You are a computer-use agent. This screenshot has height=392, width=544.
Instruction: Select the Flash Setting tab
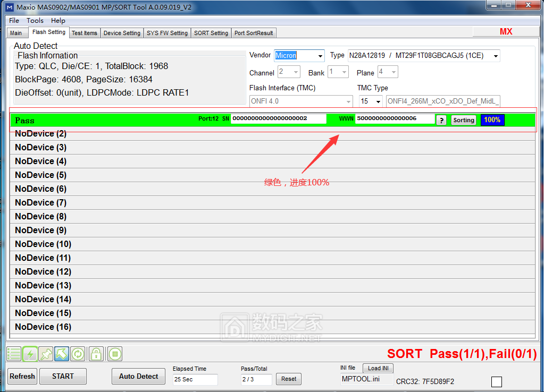coord(48,32)
